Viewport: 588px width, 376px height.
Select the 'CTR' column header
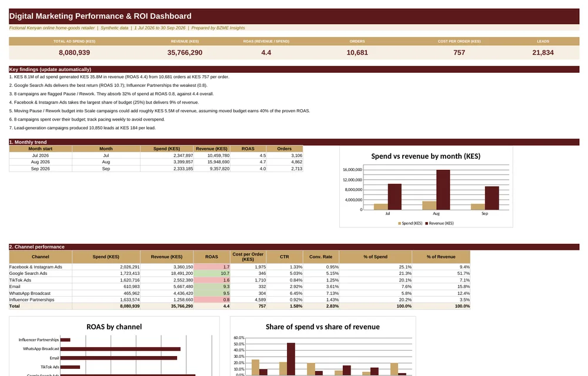pos(285,257)
